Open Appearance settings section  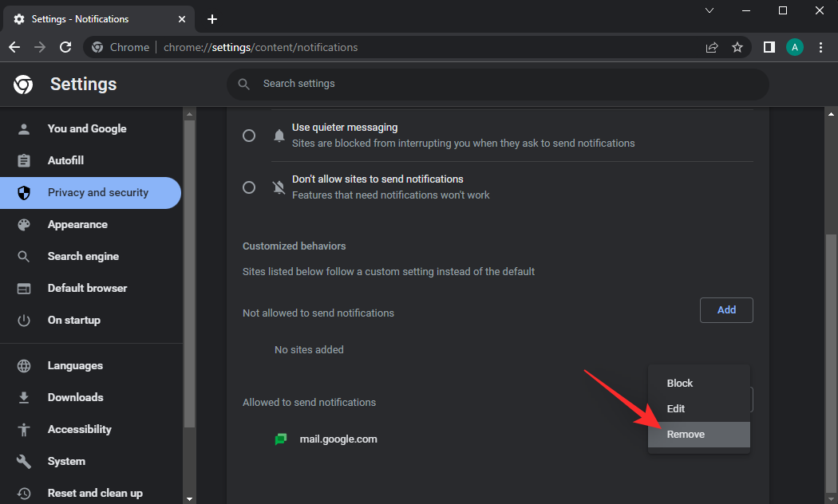[x=77, y=225]
